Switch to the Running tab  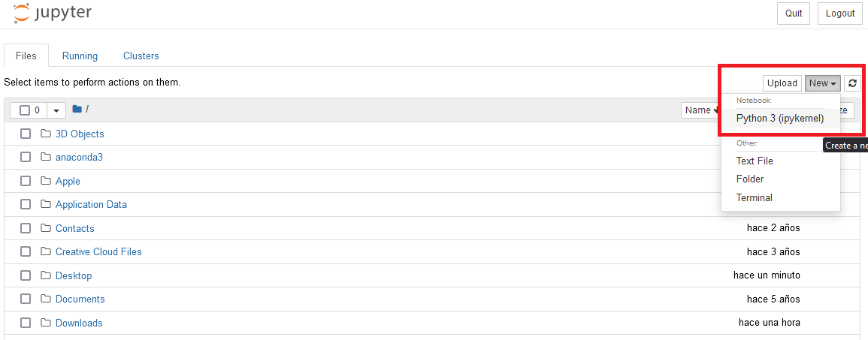80,56
